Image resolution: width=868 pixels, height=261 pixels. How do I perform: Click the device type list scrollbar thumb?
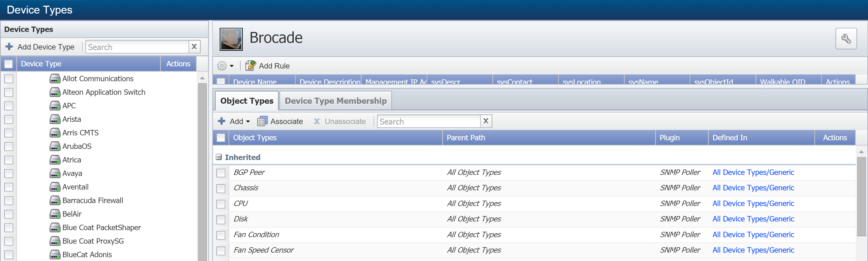pos(202,172)
